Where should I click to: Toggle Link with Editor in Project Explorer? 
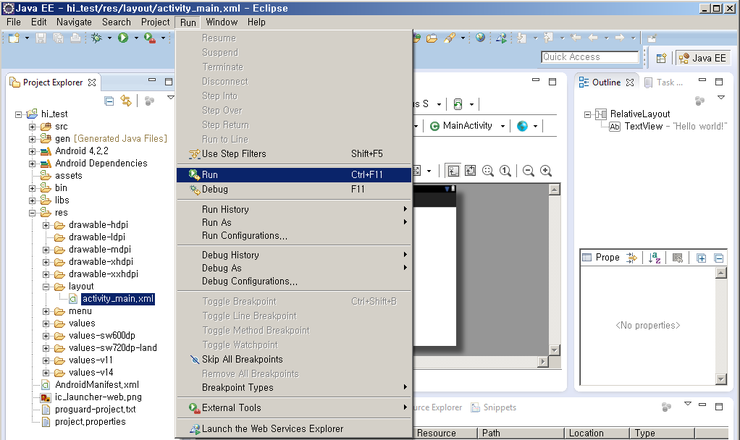click(x=126, y=101)
